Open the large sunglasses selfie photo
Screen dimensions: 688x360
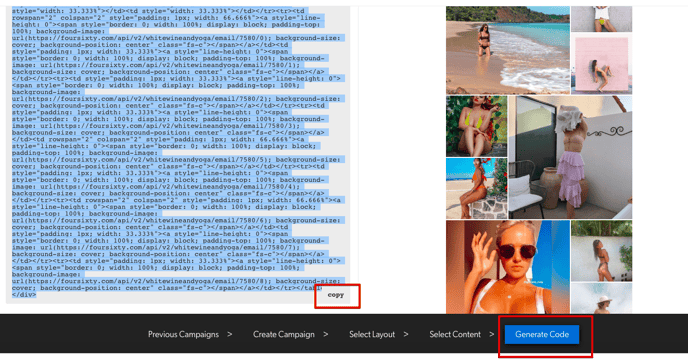[x=508, y=267]
